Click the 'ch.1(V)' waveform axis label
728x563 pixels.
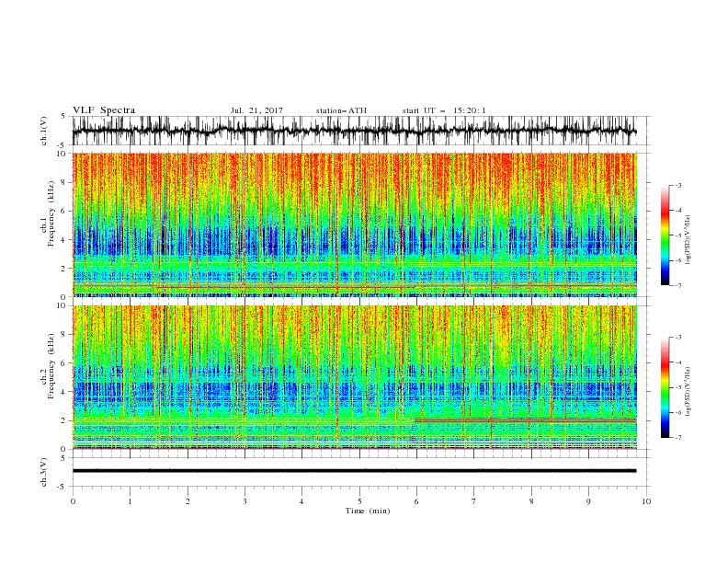pos(44,131)
